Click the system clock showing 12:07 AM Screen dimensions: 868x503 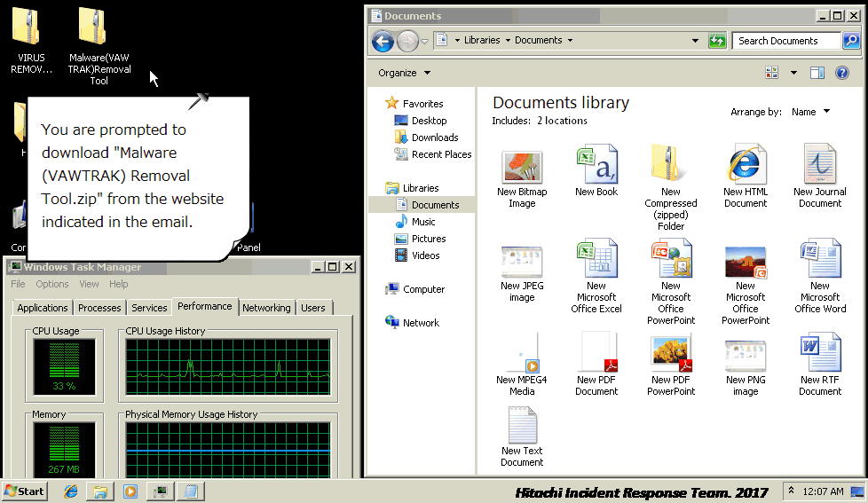(823, 491)
